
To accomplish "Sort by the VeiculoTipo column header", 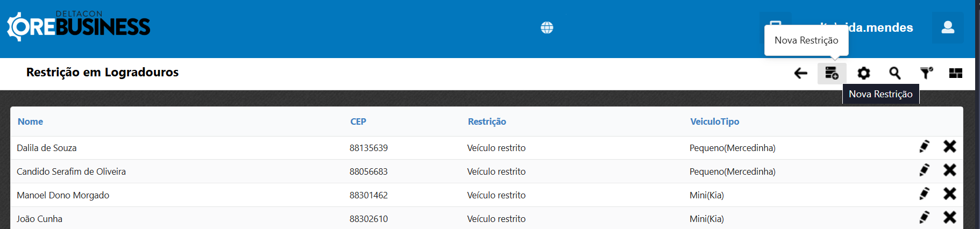I will (x=715, y=121).
